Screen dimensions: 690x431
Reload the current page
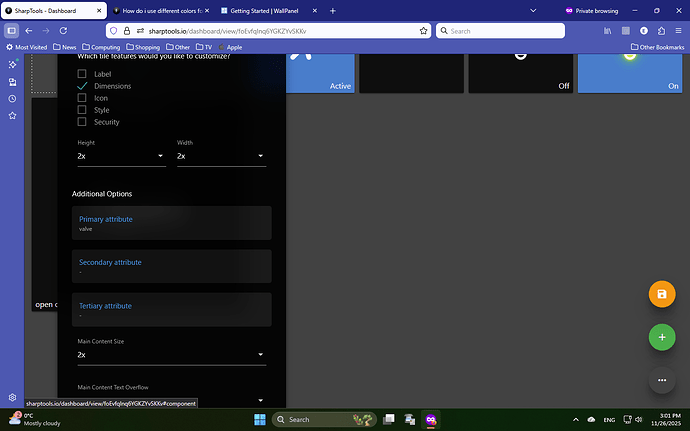tap(64, 31)
